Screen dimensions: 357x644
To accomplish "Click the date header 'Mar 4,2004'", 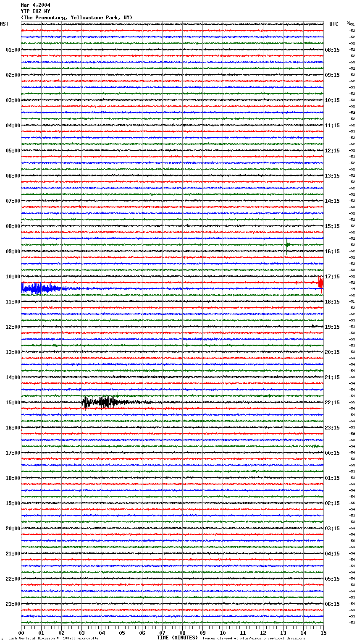I will pos(35,5).
